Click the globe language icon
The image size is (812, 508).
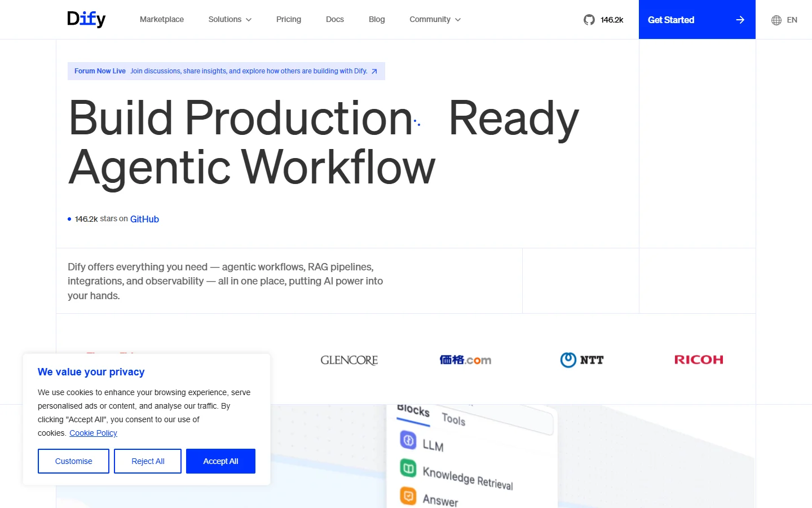pyautogui.click(x=776, y=20)
